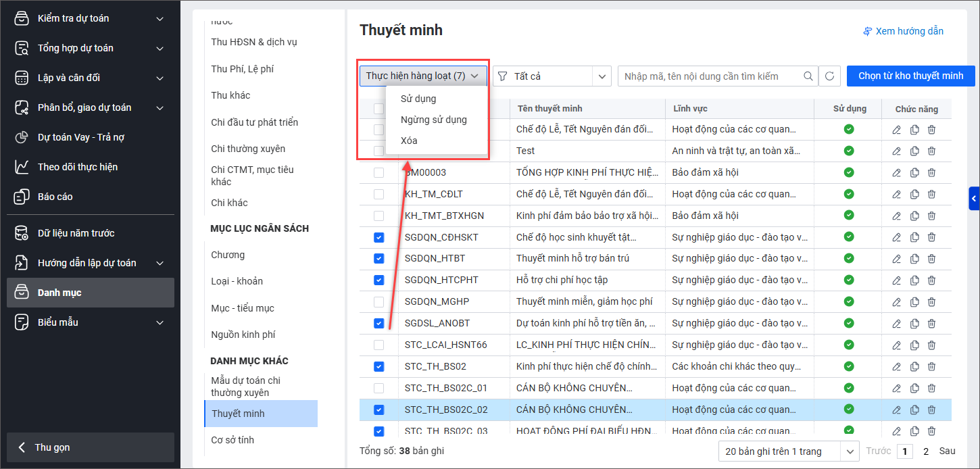
Task: Click the edit pencil icon for SGDQN_HTBT row
Action: (897, 259)
